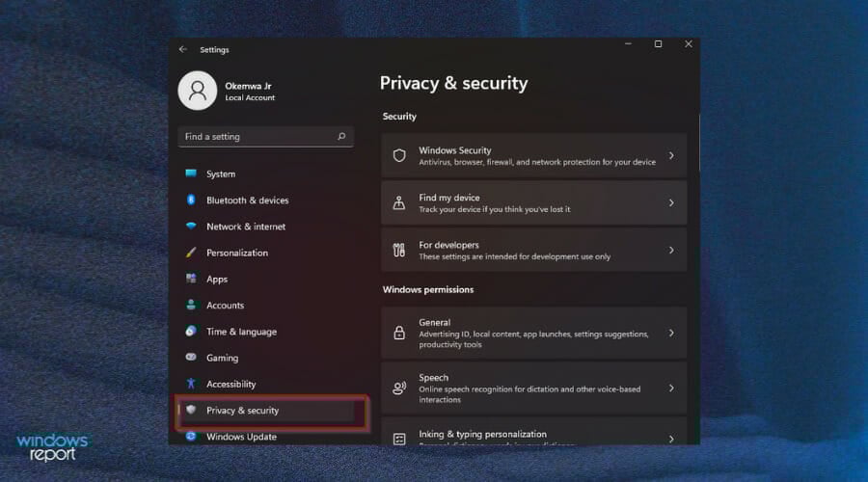Image resolution: width=868 pixels, height=482 pixels.
Task: Click the General padlock icon
Action: [399, 333]
